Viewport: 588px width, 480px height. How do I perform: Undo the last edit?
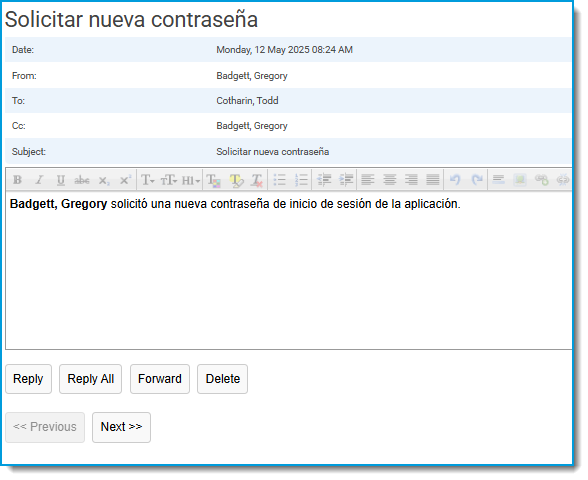click(455, 180)
